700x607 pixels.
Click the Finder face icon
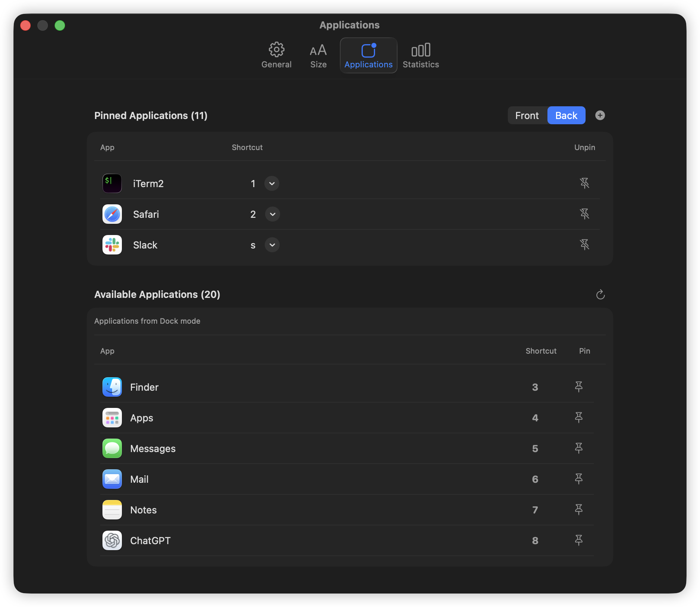(x=112, y=387)
